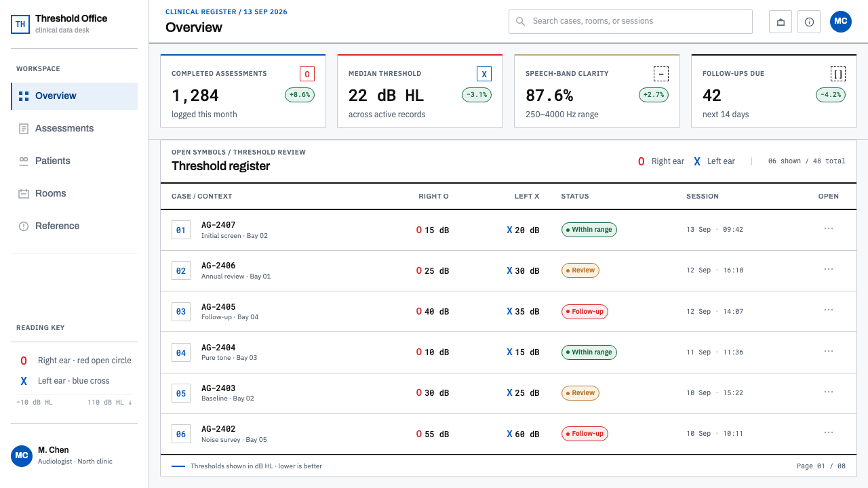Click the Follow-up status for AG-2402
This screenshot has height=488, width=868.
(x=585, y=434)
